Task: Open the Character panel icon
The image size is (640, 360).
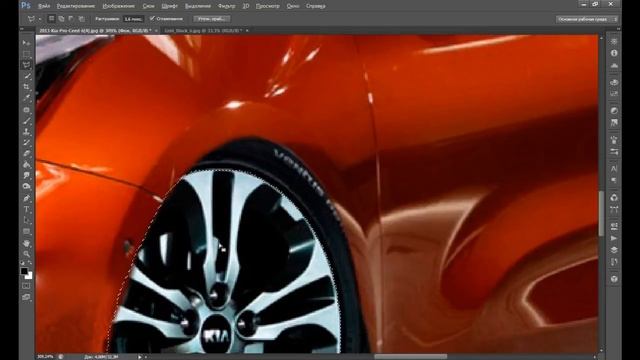Action: 614,168
